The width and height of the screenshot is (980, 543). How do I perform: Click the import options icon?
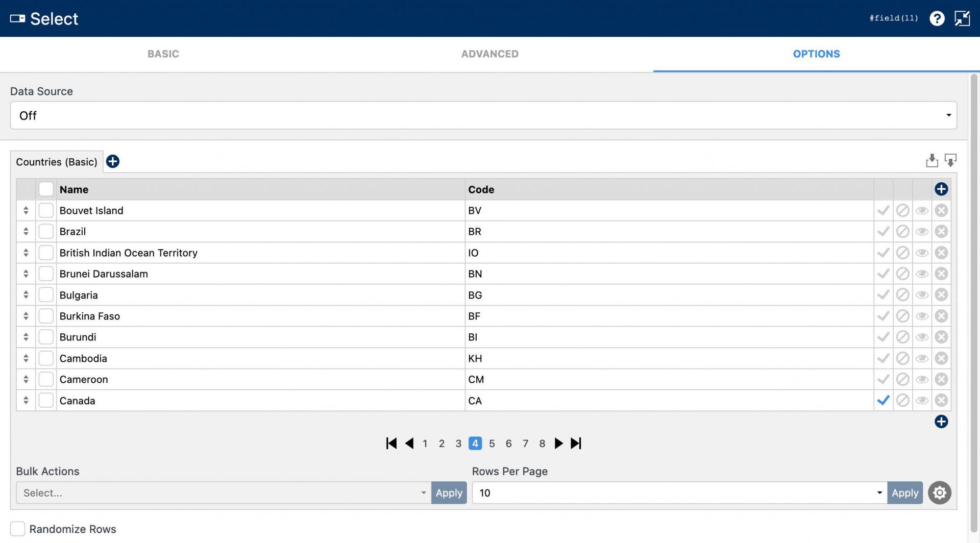[932, 161]
